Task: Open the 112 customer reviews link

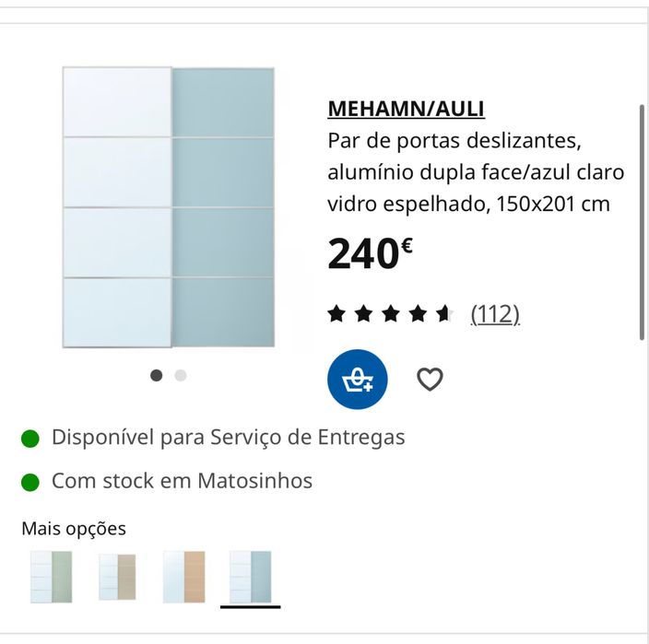Action: (x=495, y=314)
